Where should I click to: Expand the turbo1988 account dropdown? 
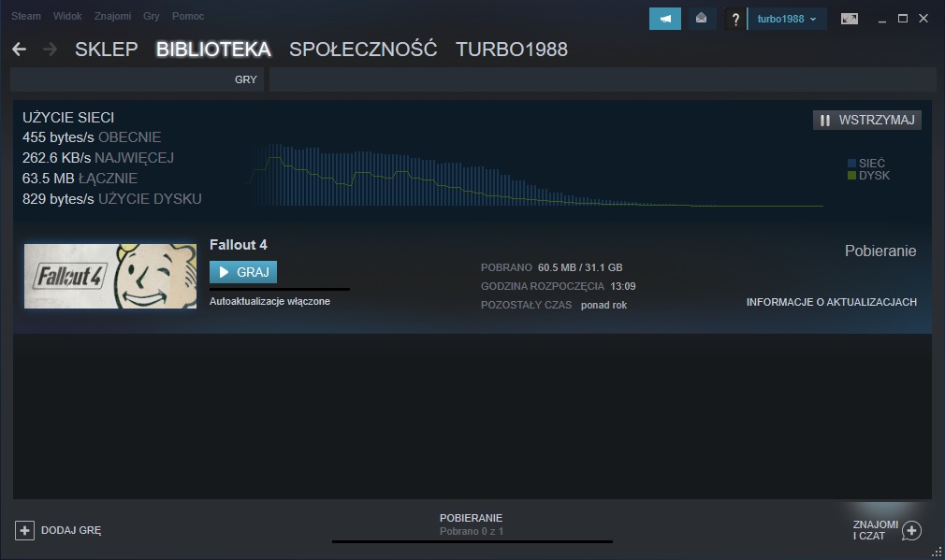[787, 19]
